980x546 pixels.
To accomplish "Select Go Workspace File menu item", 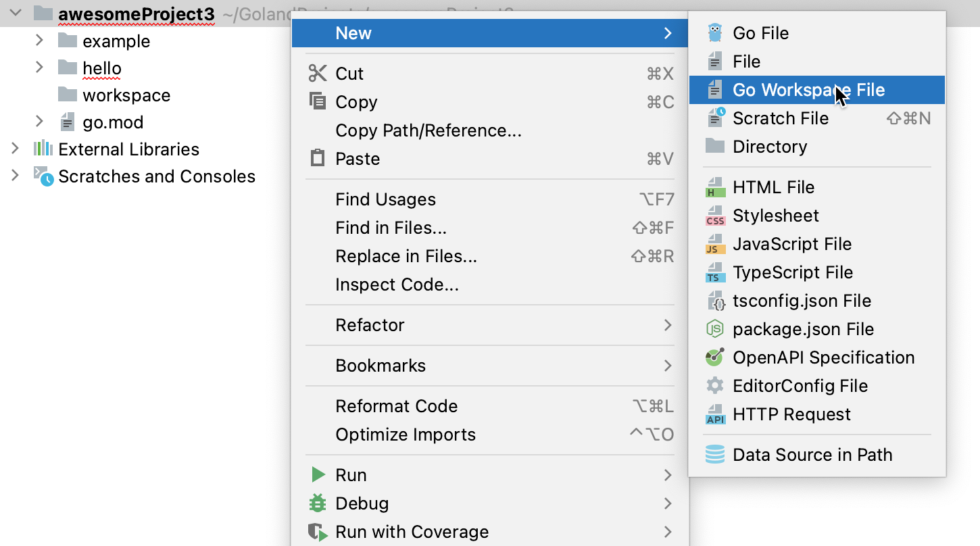I will click(817, 90).
